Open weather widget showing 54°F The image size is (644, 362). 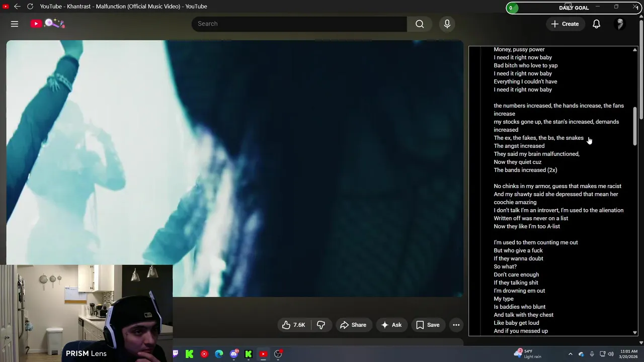click(x=528, y=354)
